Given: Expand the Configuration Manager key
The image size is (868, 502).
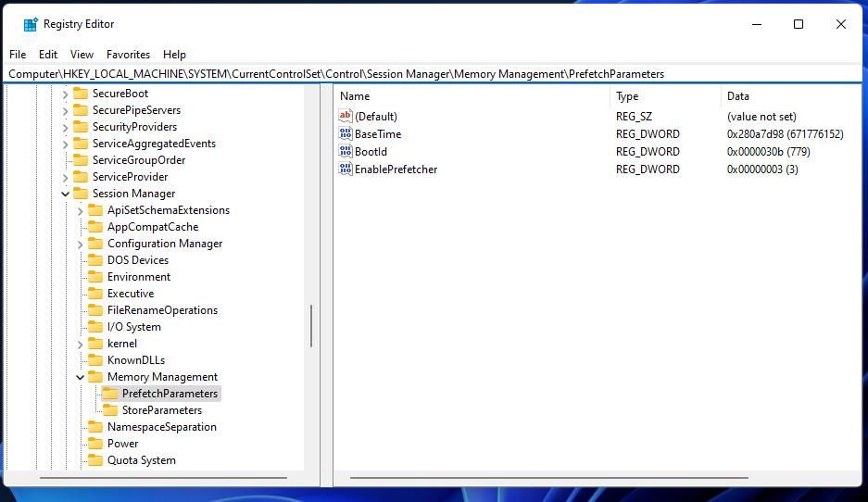Looking at the screenshot, I should (x=80, y=244).
